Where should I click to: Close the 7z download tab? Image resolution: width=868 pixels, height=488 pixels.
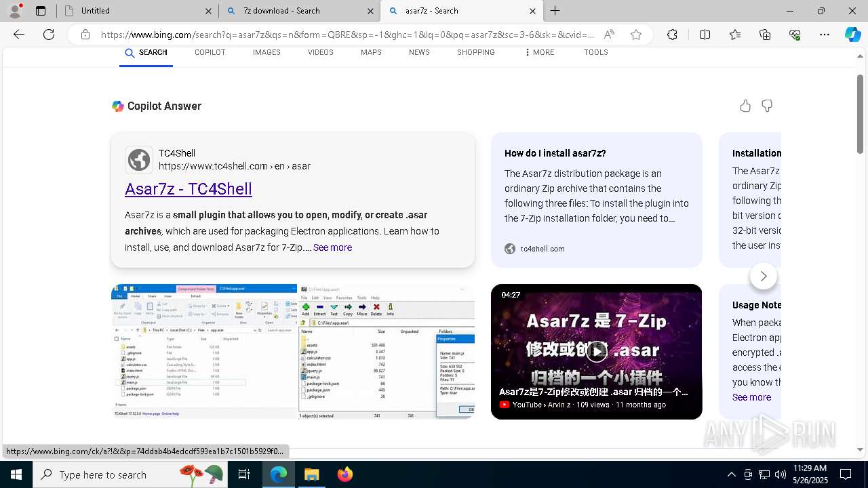click(370, 11)
